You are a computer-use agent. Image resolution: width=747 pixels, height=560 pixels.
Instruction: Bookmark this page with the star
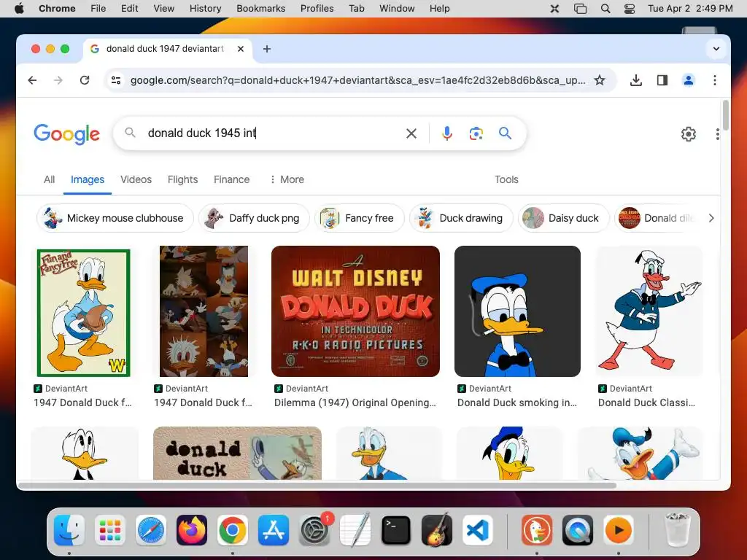[600, 80]
